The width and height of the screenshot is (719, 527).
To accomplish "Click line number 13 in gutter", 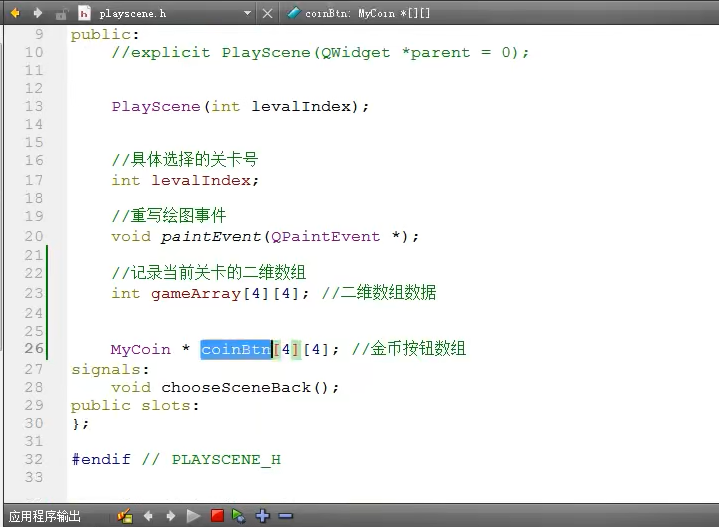I will click(x=34, y=106).
